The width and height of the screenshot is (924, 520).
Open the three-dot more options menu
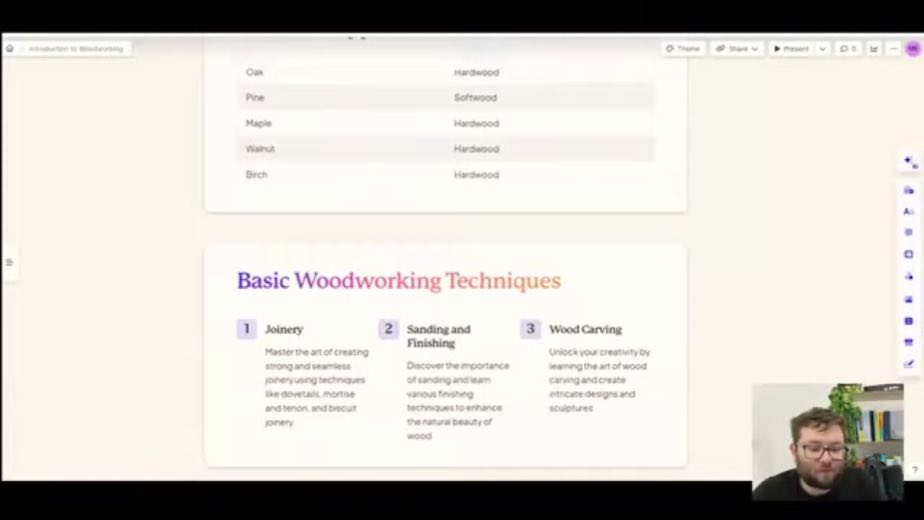893,49
